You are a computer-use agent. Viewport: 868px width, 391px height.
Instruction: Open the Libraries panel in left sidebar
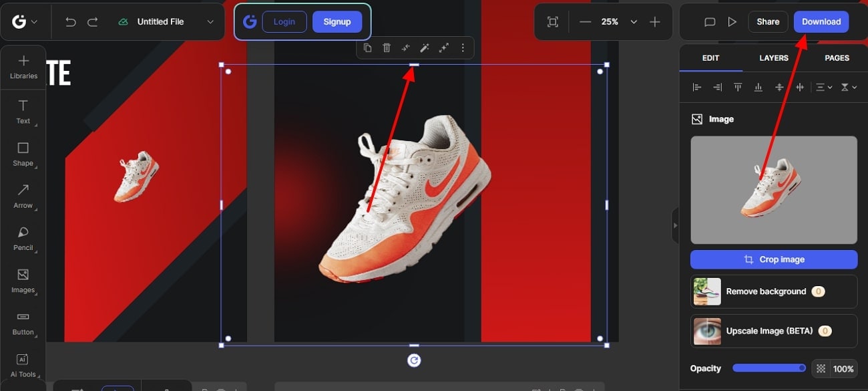[x=23, y=68]
